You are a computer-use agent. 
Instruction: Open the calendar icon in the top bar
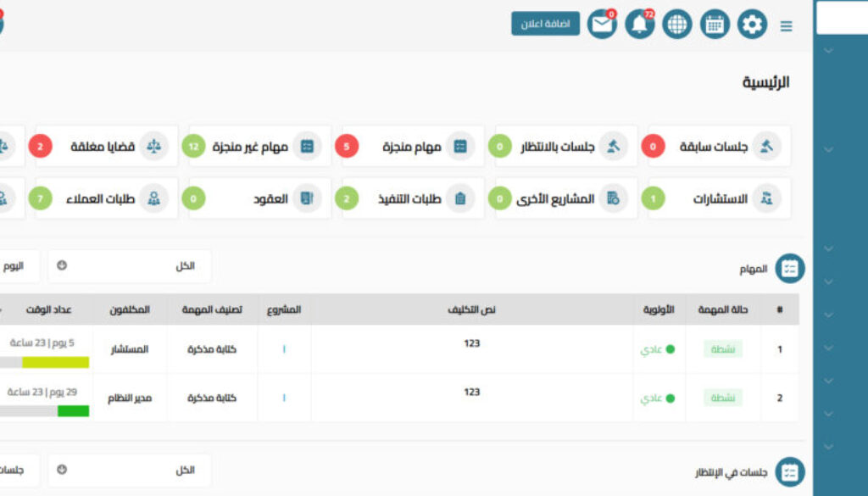(714, 25)
